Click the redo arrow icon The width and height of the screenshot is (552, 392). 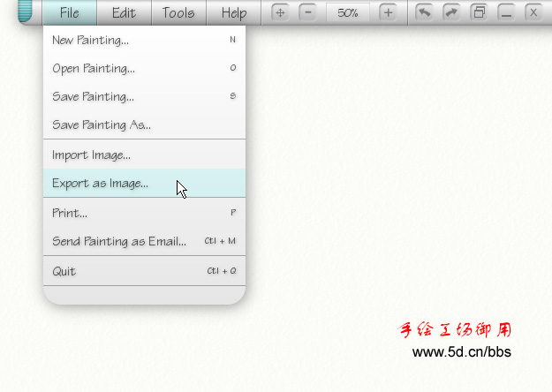451,13
